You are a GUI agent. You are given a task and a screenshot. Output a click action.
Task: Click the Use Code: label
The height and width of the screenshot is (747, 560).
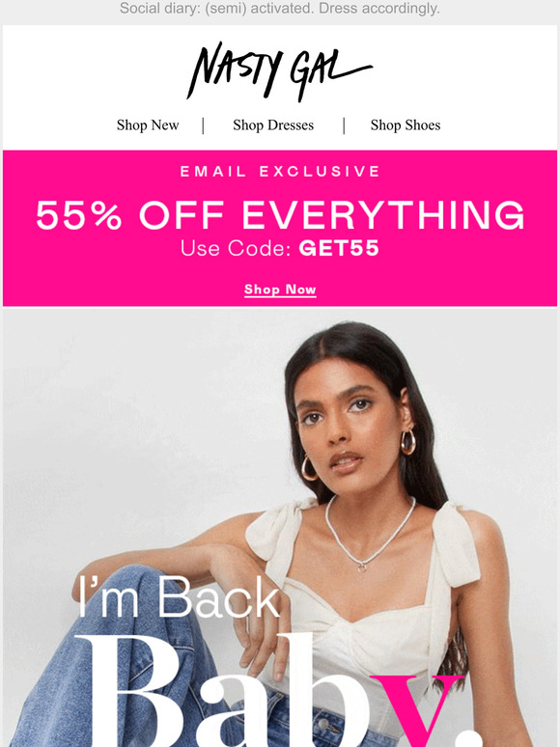tap(236, 248)
